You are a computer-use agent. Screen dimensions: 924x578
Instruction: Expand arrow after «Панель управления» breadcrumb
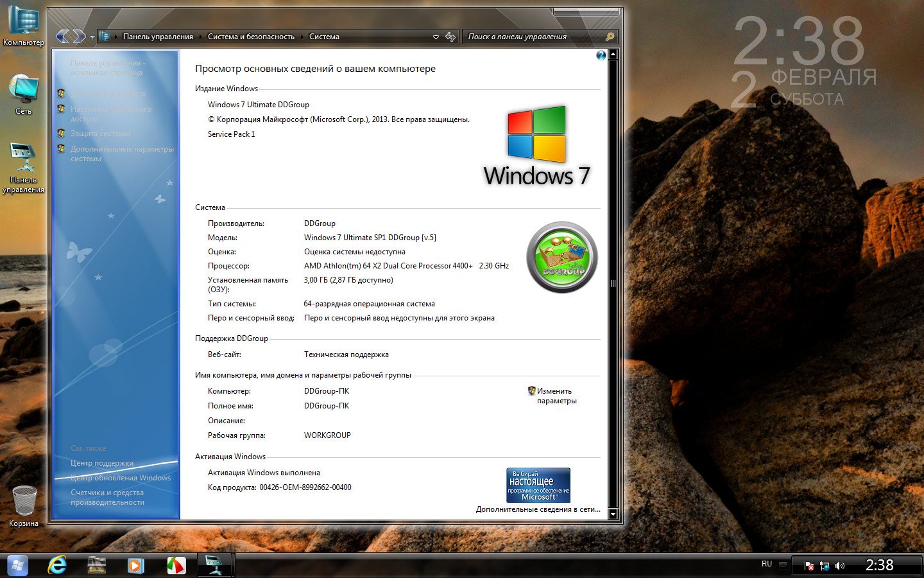(200, 37)
